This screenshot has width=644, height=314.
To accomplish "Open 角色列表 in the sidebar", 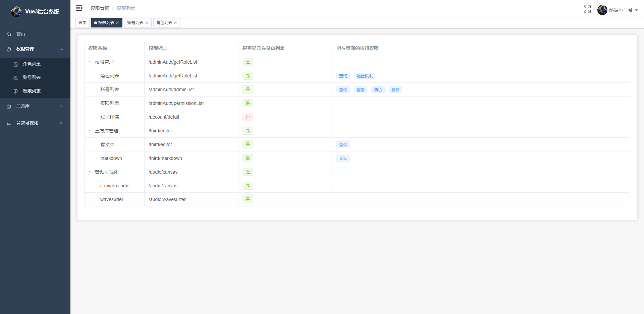I will [x=35, y=64].
